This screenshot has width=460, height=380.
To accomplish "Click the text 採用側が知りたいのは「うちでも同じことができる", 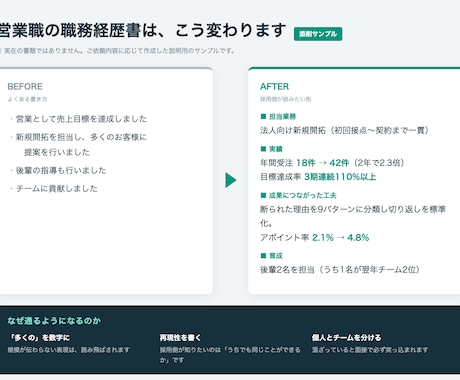I will click(230, 350).
